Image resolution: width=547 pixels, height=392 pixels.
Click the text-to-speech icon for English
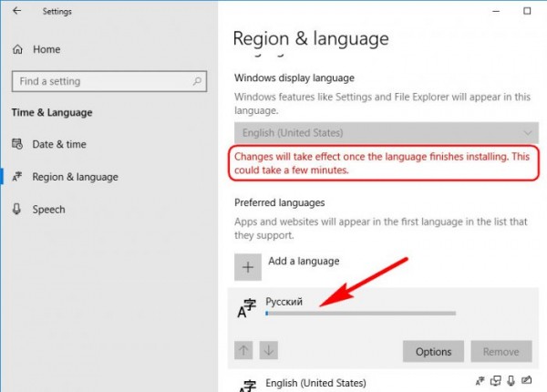click(x=496, y=381)
